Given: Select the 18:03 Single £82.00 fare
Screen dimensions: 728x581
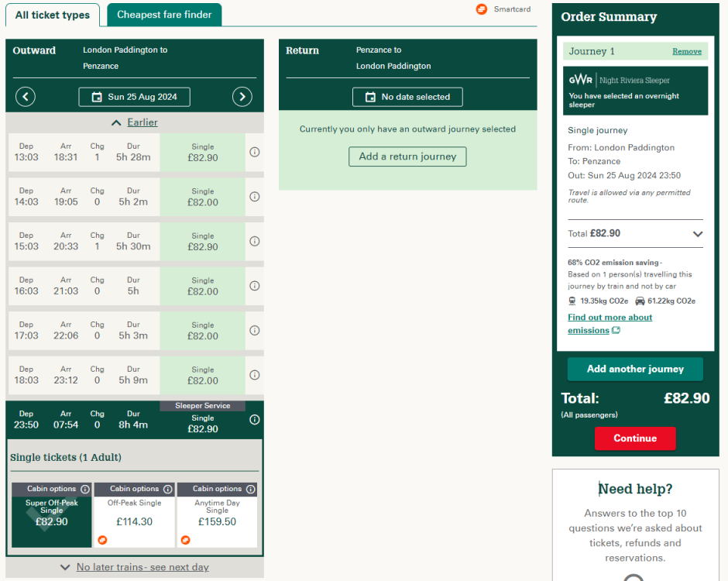Looking at the screenshot, I should (202, 375).
